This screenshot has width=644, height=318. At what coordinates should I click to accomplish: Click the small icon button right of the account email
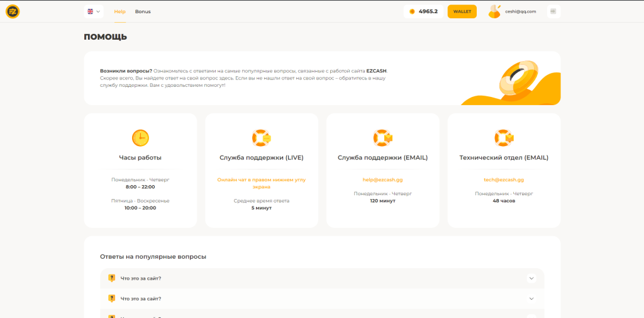click(x=553, y=11)
